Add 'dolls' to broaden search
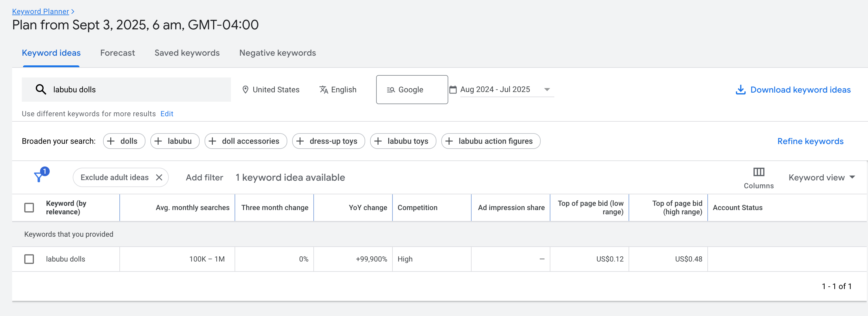Image resolution: width=868 pixels, height=316 pixels. click(124, 141)
